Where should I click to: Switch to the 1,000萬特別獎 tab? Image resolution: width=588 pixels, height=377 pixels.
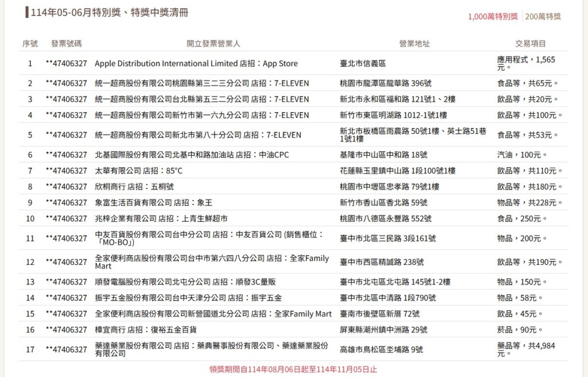[x=493, y=17]
